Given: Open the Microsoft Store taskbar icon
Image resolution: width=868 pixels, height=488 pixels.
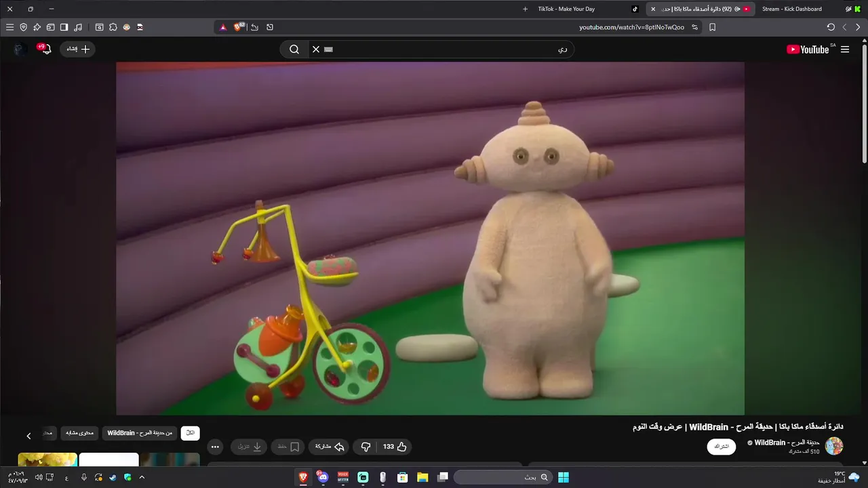Looking at the screenshot, I should pos(402,477).
